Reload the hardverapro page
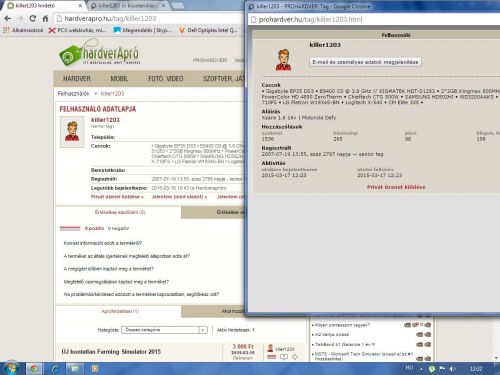This screenshot has height=375, width=500. click(33, 19)
